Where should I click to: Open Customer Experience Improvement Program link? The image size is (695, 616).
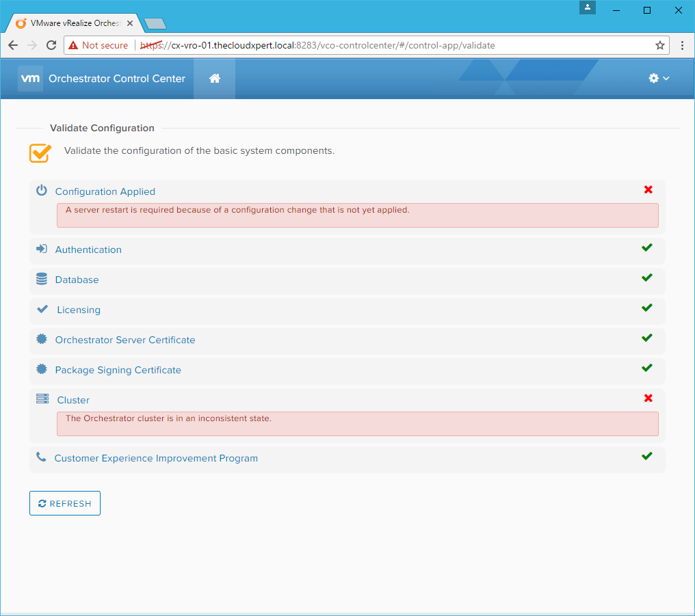156,458
